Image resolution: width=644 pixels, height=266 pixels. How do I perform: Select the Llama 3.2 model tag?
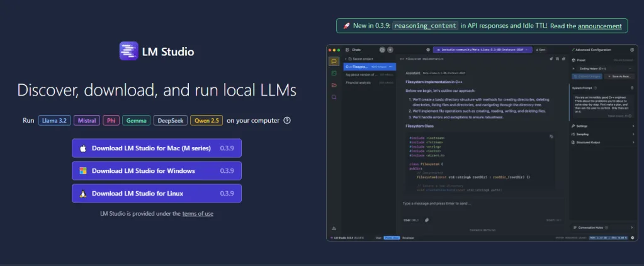click(55, 121)
